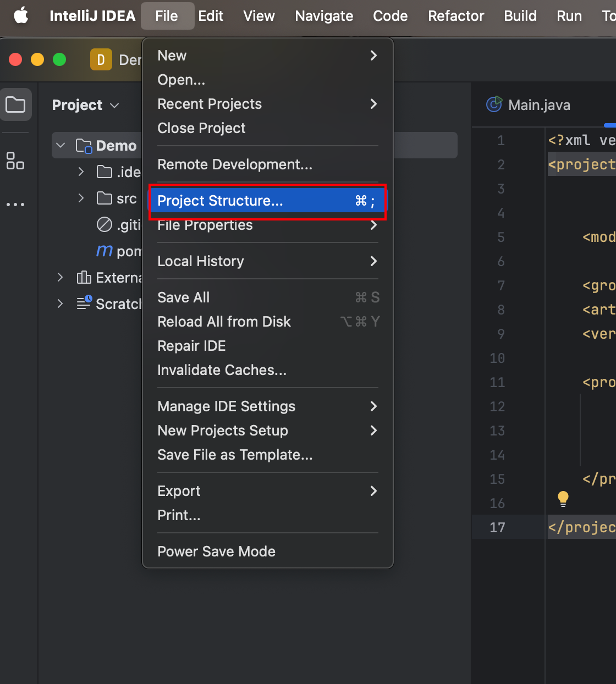The height and width of the screenshot is (684, 616).
Task: Click the Scratches and Consoles icon
Action: (84, 303)
